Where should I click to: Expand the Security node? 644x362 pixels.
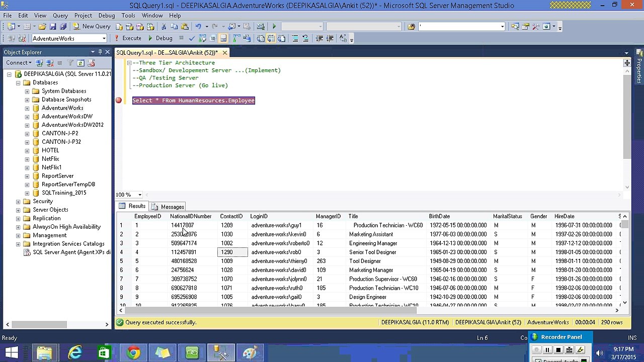pyautogui.click(x=18, y=201)
